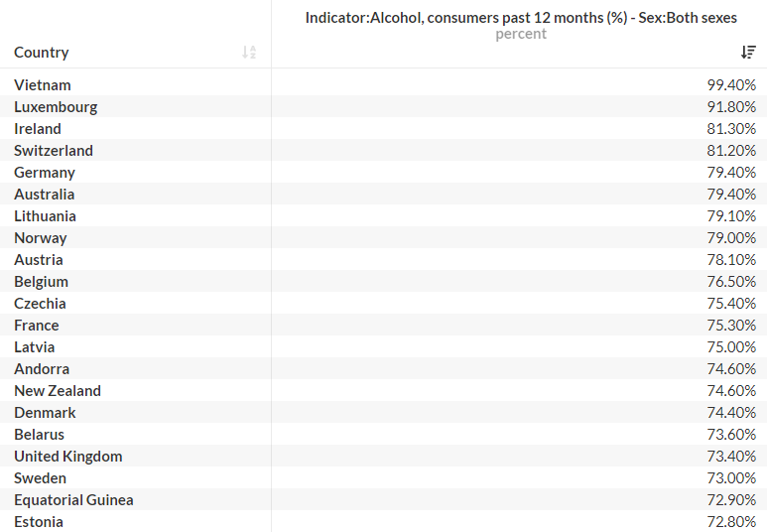Viewport: 767px width, 532px height.
Task: Select the Switzerland row
Action: (x=383, y=150)
